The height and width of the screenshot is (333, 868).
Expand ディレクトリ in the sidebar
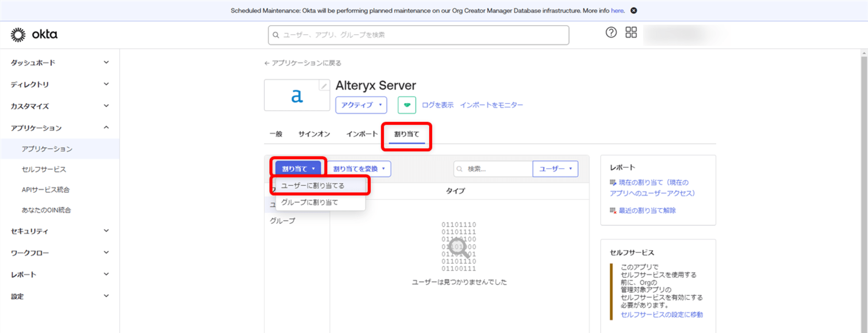[60, 84]
